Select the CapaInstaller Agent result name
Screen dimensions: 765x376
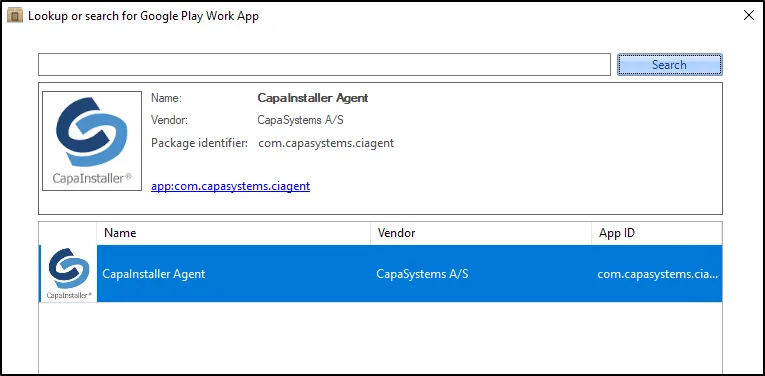pos(154,274)
